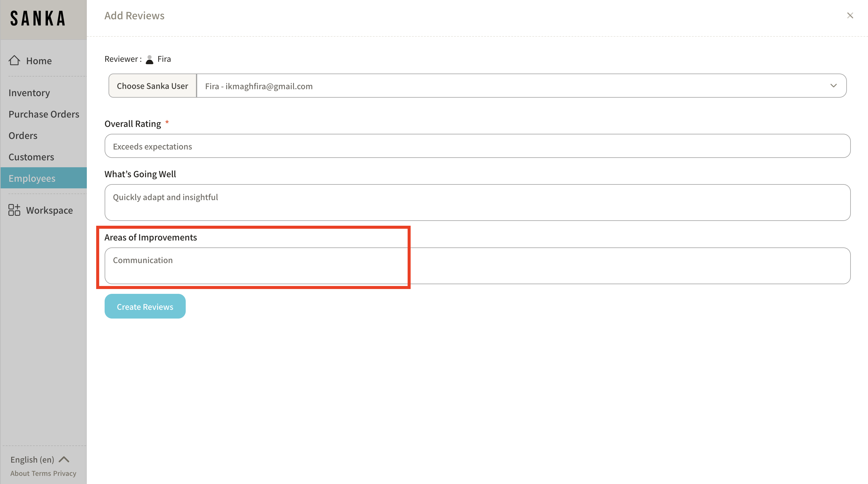Open the Orders section

pos(23,135)
